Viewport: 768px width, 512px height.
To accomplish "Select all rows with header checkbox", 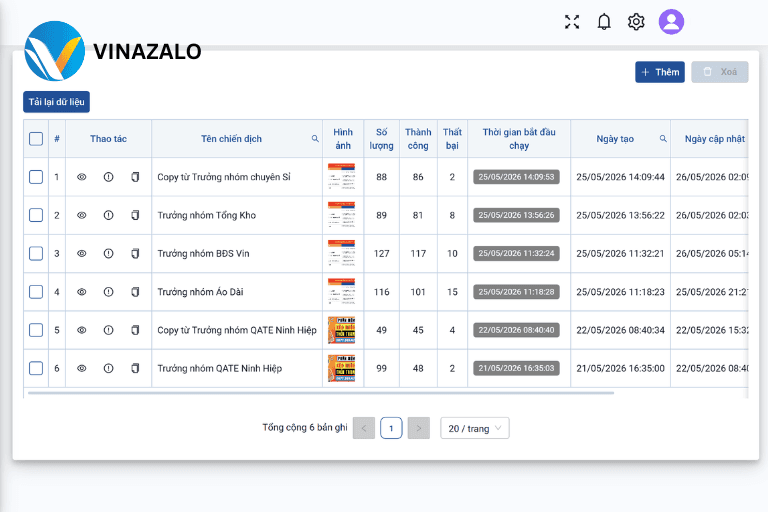I will pos(36,139).
